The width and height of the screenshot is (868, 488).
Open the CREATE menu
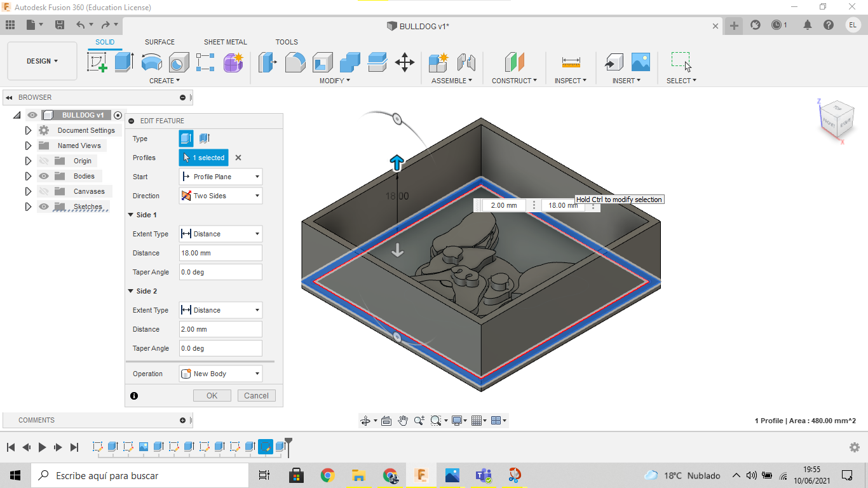[165, 81]
